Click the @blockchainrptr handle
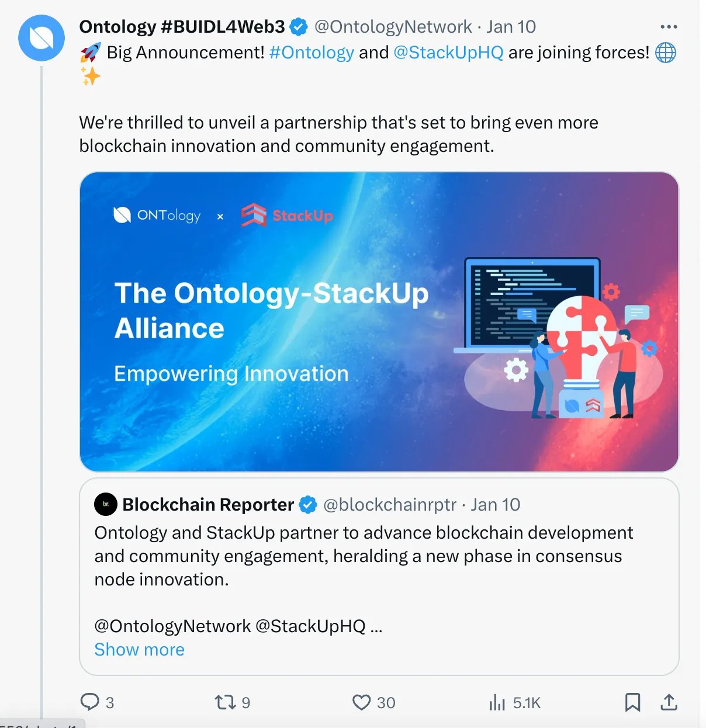Screen dimensions: 706x728 click(x=390, y=505)
